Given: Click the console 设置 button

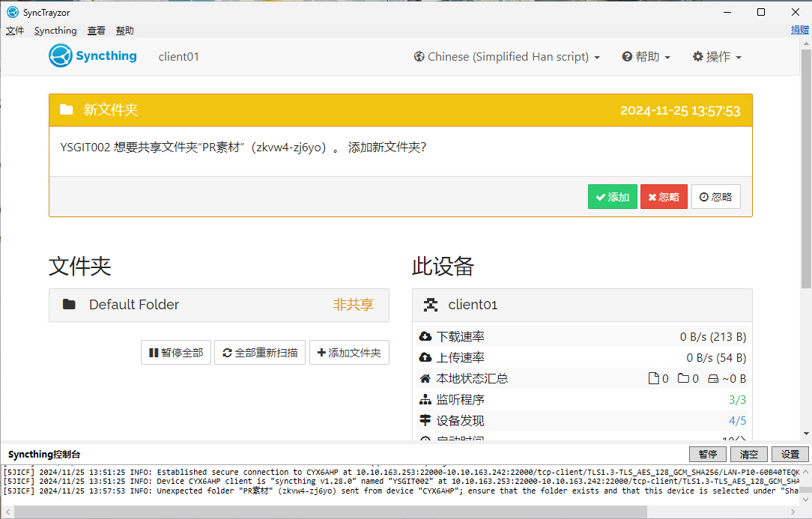Looking at the screenshot, I should point(790,455).
